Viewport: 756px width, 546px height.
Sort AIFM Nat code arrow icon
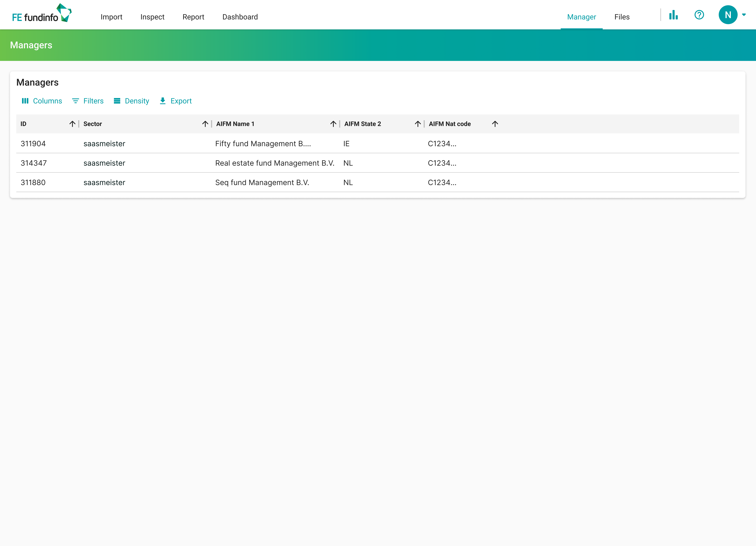(x=495, y=124)
